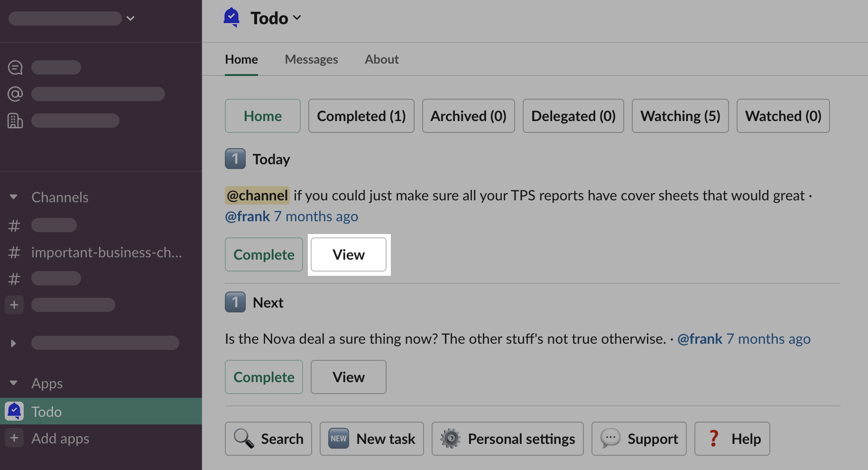Image resolution: width=868 pixels, height=470 pixels.
Task: Switch to the About tab
Action: (x=381, y=59)
